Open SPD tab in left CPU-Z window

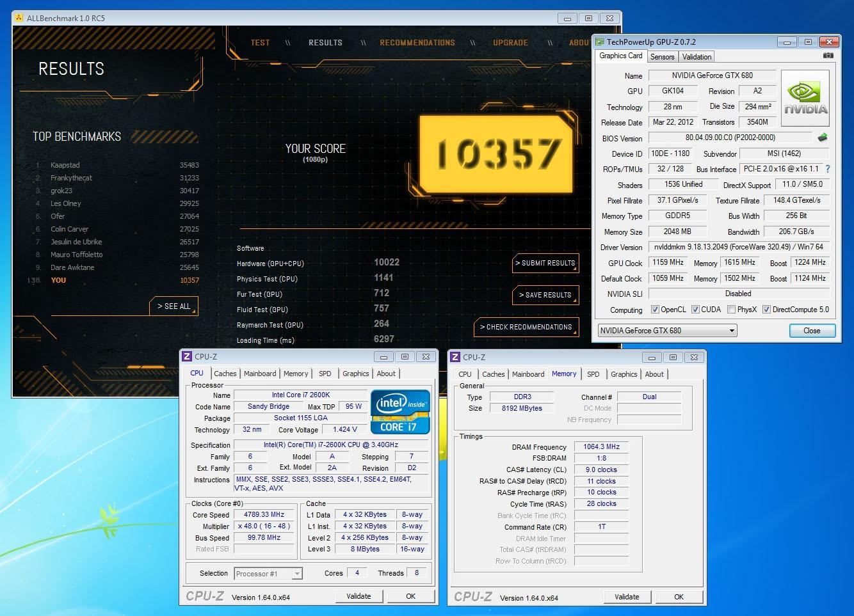pyautogui.click(x=325, y=374)
